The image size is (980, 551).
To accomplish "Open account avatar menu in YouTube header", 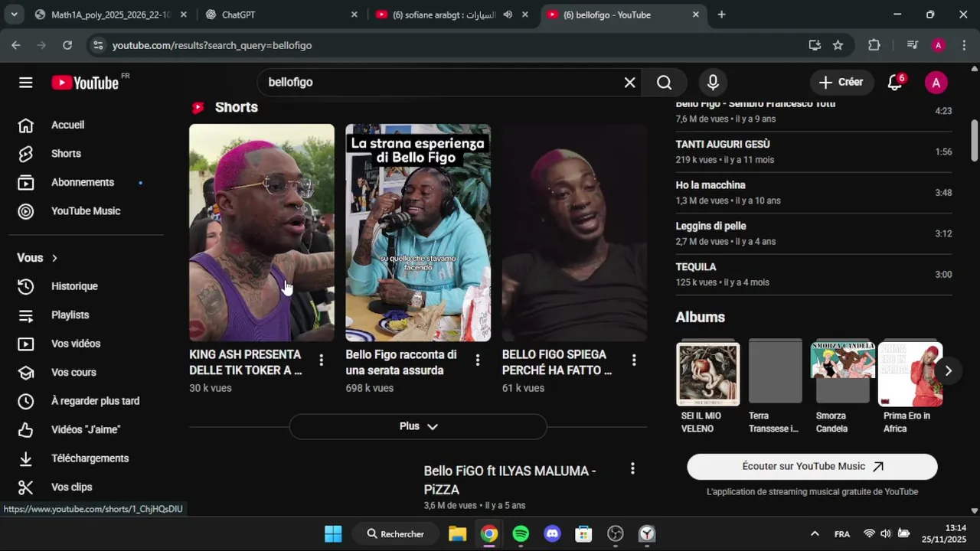I will point(936,83).
